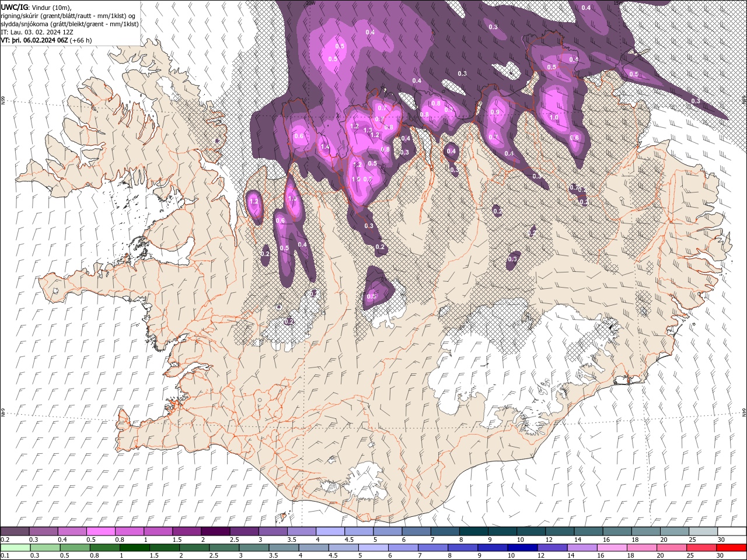Click the 'rigning/skúrir' legend description line

click(69, 16)
